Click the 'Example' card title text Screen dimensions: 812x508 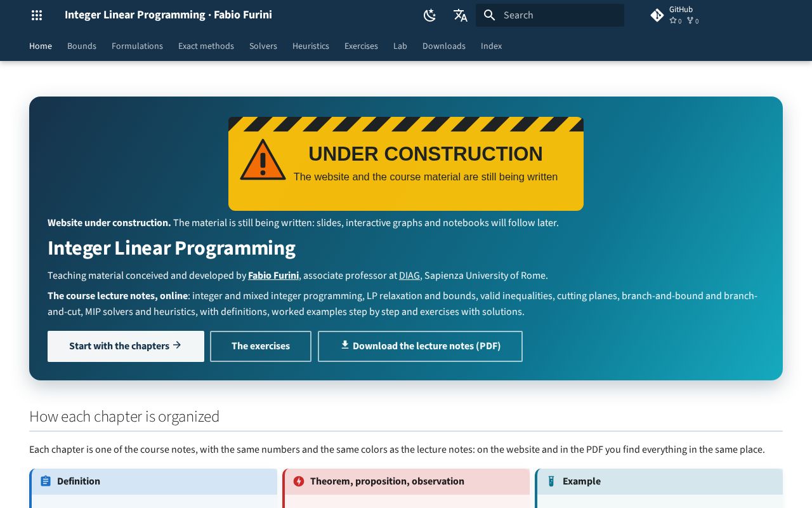pyautogui.click(x=582, y=481)
